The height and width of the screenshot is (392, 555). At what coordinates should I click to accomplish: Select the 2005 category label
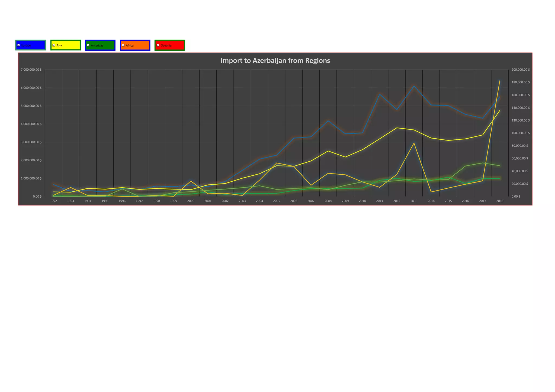(276, 201)
